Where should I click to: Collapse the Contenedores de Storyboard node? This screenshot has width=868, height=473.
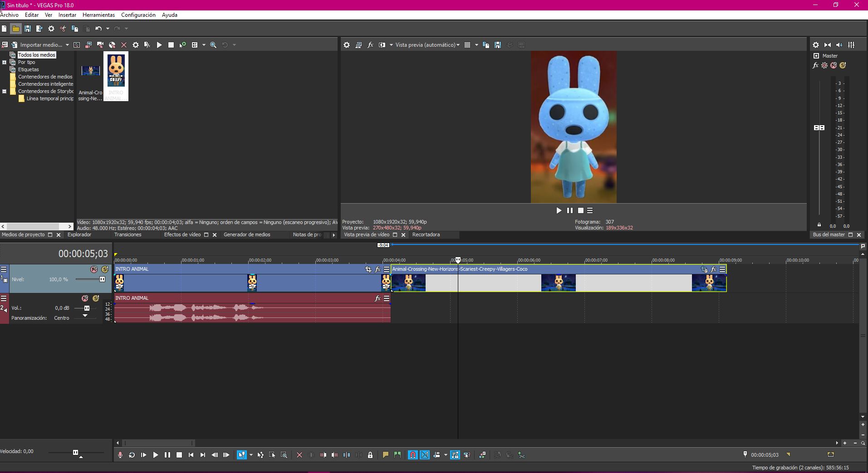click(5, 91)
